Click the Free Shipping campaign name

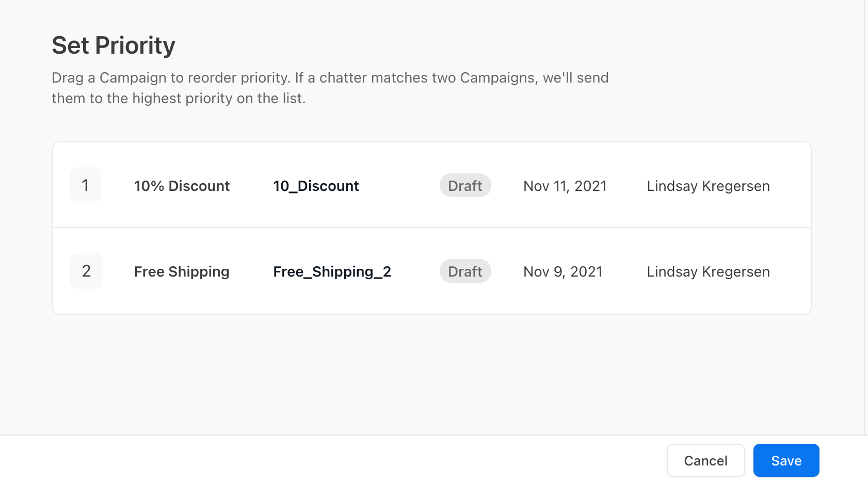[x=182, y=271]
